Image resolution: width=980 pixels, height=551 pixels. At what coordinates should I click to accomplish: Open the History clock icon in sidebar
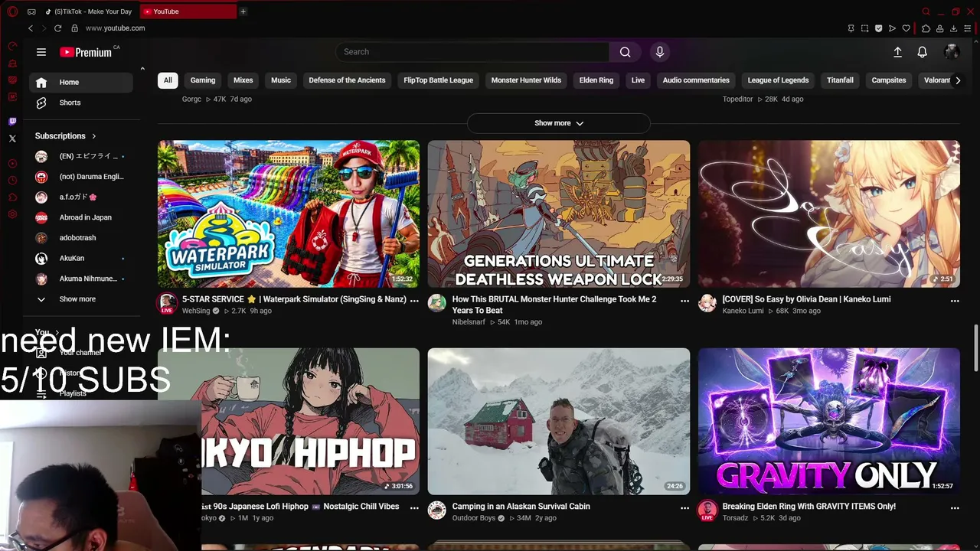point(12,181)
